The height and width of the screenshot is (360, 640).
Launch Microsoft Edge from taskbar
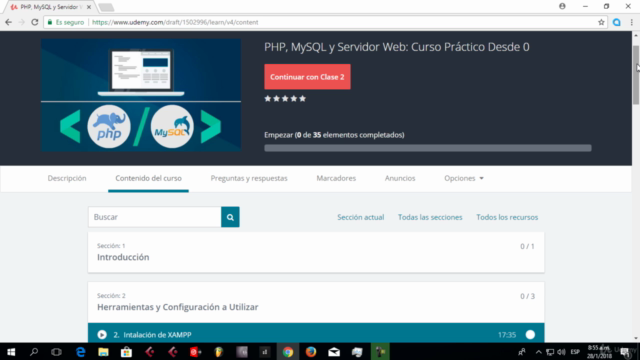click(80, 351)
